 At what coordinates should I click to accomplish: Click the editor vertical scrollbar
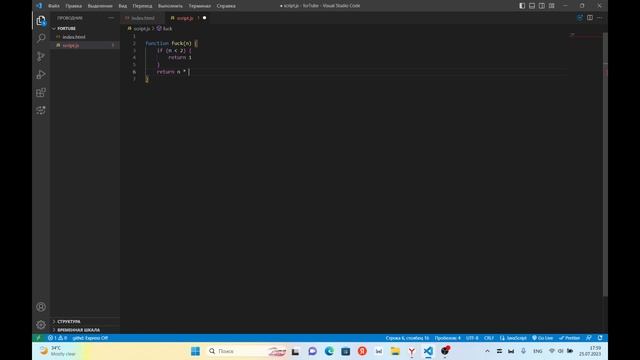[x=605, y=163]
